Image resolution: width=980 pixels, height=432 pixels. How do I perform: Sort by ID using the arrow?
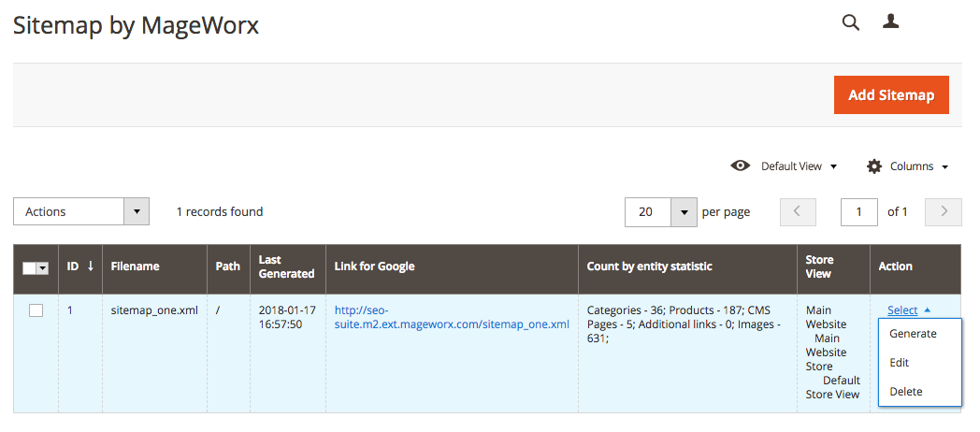pyautogui.click(x=91, y=266)
